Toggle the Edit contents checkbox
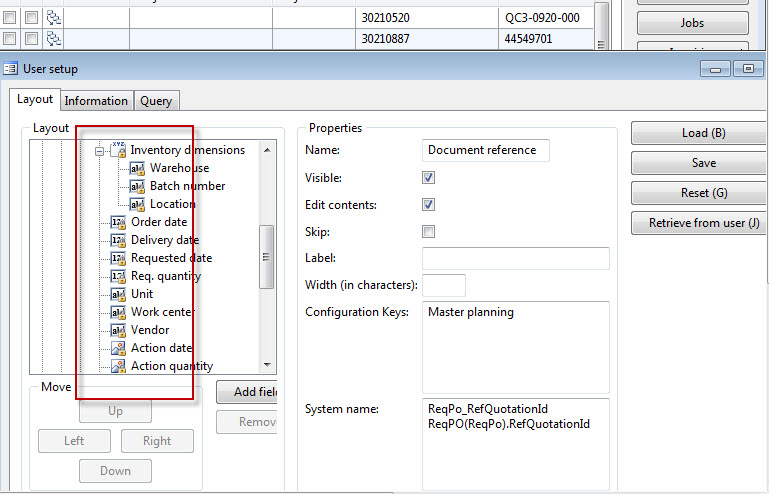This screenshot has width=776, height=495. [x=429, y=204]
